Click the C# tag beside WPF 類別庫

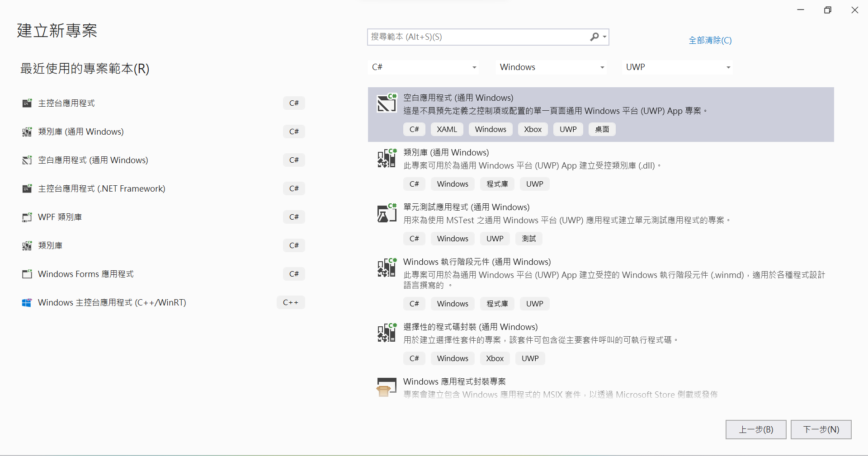pos(294,217)
